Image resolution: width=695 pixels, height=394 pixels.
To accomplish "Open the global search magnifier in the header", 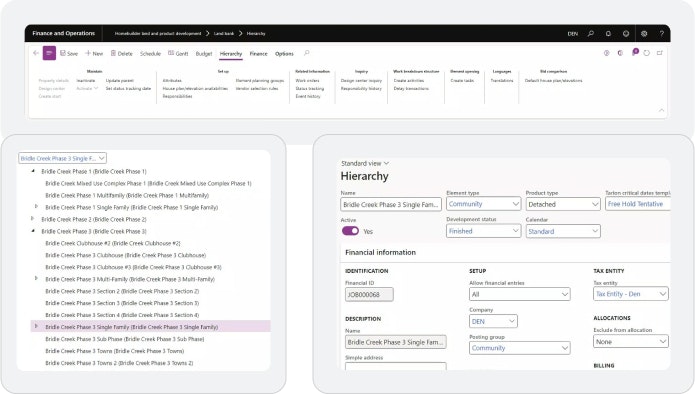I will [591, 34].
